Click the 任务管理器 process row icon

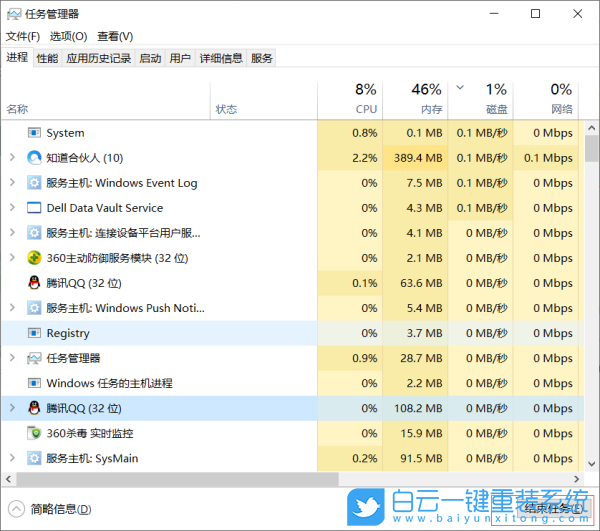click(34, 358)
